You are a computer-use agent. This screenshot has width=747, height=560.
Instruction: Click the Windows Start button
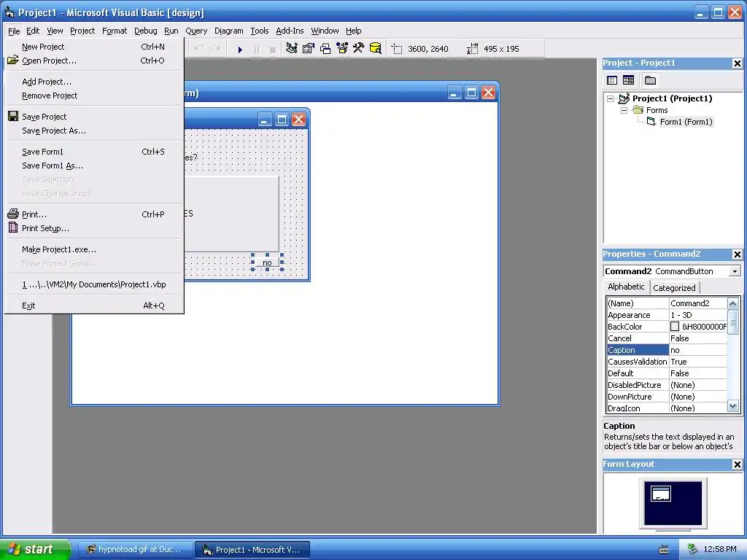(35, 549)
